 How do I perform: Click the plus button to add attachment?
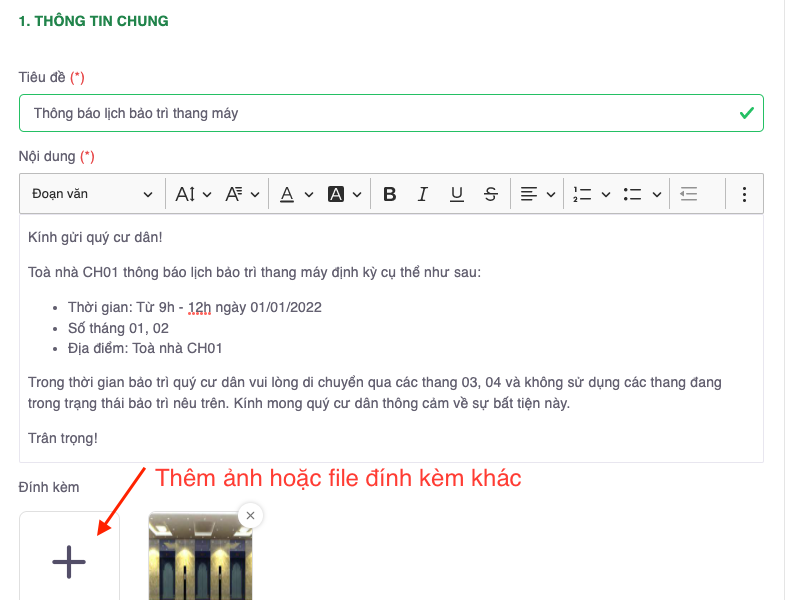69,561
